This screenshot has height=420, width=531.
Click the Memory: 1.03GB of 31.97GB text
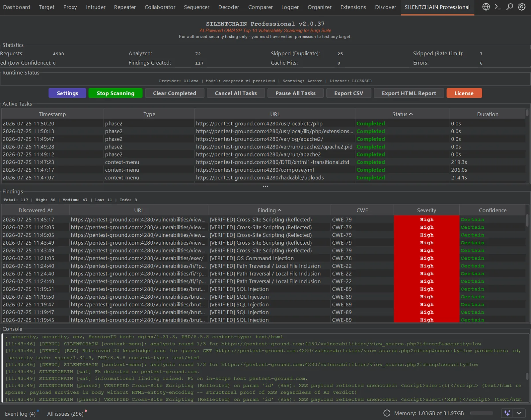429,413
